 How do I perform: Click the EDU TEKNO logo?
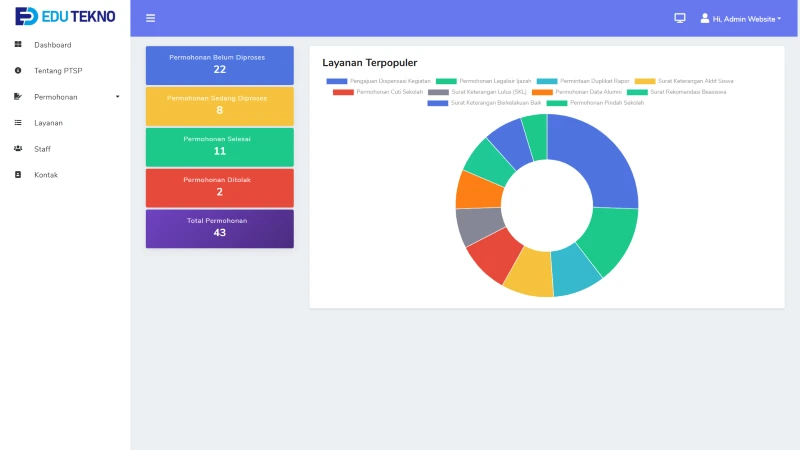(65, 16)
